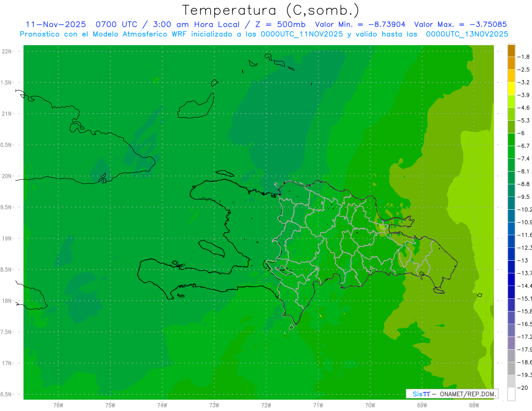Viewport: 532px width, 411px height.
Task: Click the '69W' longitude label
Action: pyautogui.click(x=422, y=405)
